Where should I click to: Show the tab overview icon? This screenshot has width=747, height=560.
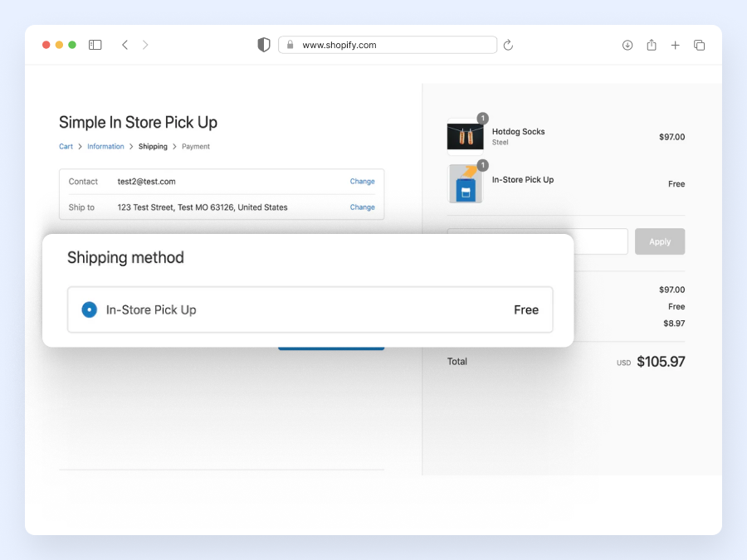tap(699, 45)
